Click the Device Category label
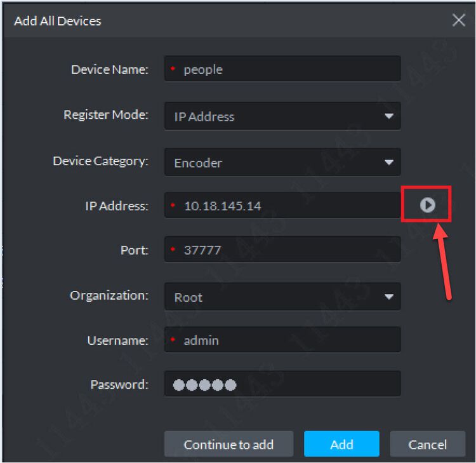Image resolution: width=476 pixels, height=463 pixels. (x=100, y=161)
